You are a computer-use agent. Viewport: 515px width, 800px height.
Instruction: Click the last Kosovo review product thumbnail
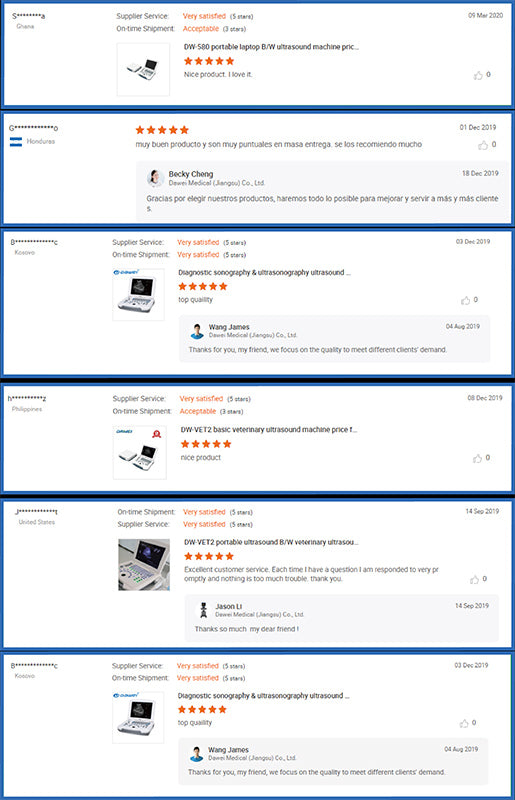138,717
